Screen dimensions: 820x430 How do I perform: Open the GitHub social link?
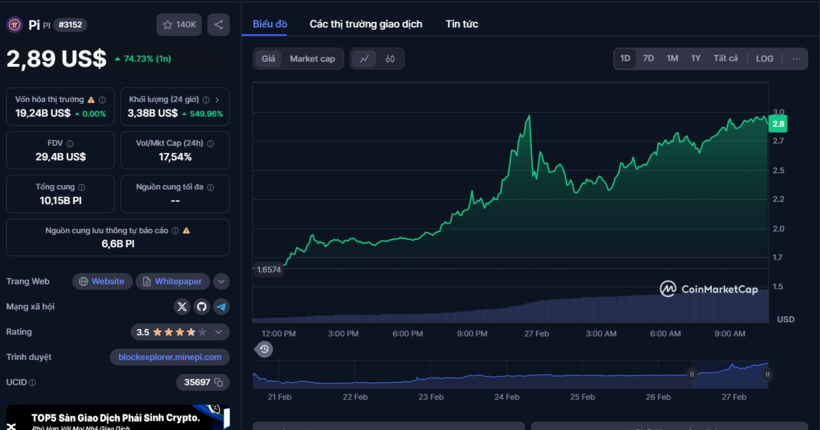coord(201,307)
